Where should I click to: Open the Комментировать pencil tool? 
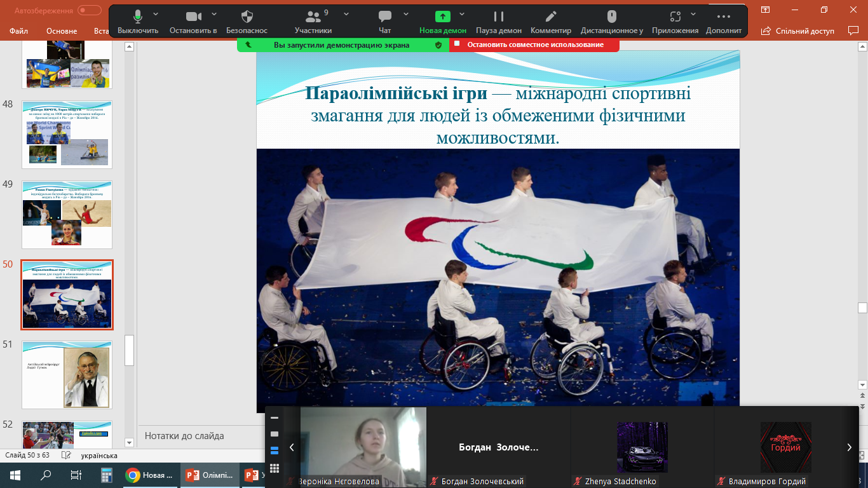pyautogui.click(x=551, y=21)
